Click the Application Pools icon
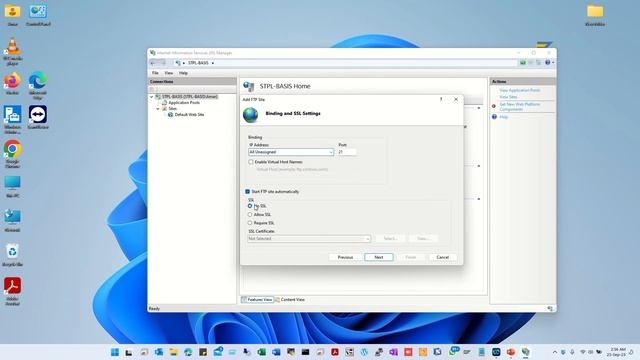Viewport: 640px width, 360px height. click(x=164, y=103)
